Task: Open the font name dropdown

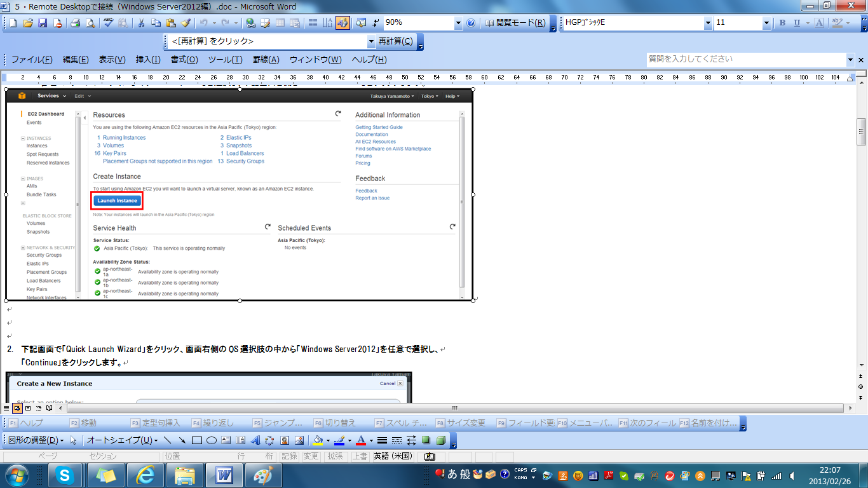Action: (709, 23)
